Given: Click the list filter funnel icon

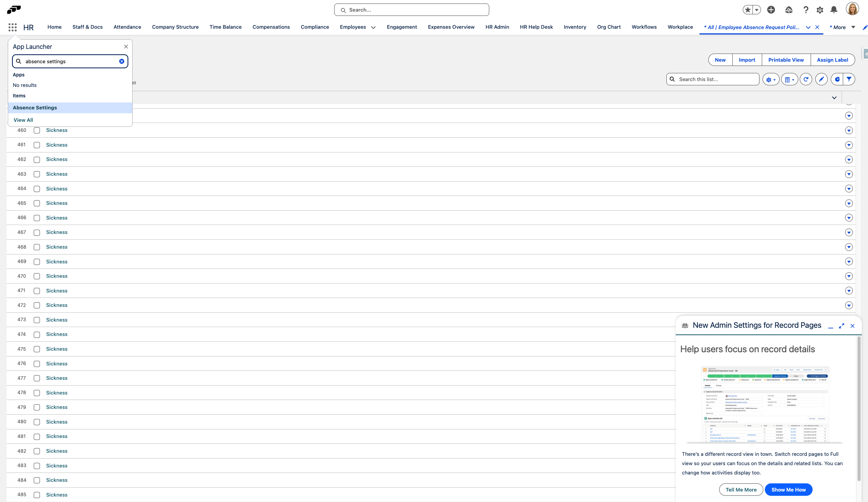Looking at the screenshot, I should click(x=849, y=79).
